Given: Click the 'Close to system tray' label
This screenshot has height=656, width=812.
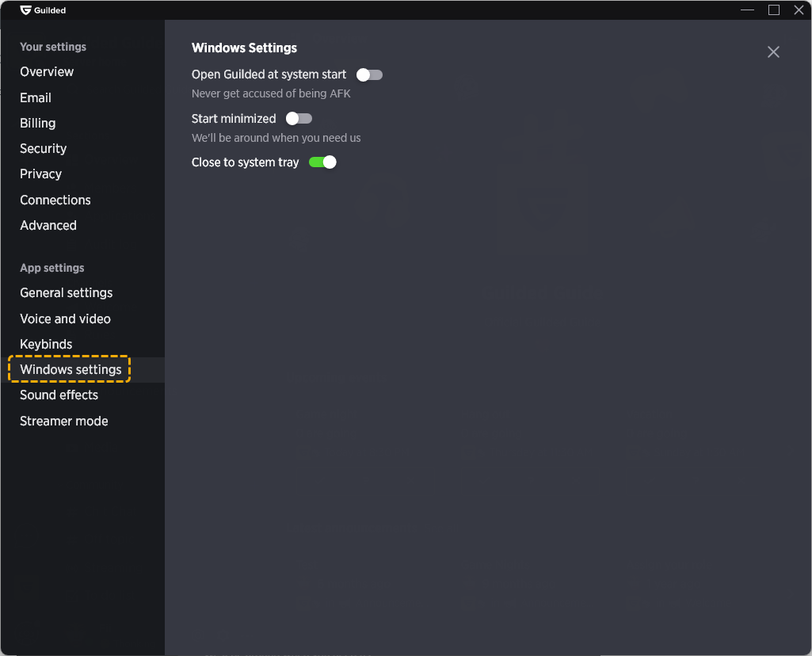Looking at the screenshot, I should (245, 162).
